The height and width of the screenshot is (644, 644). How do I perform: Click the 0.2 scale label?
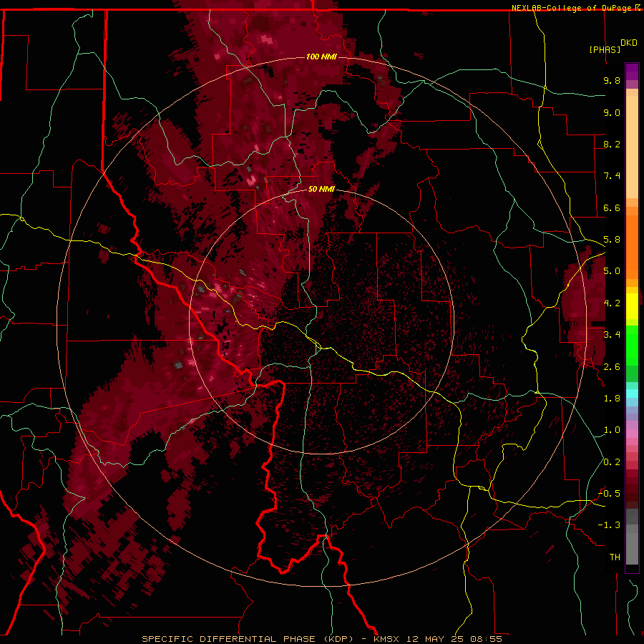(x=612, y=462)
